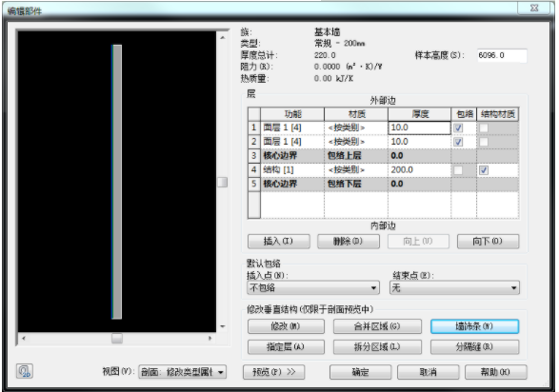The image size is (559, 392).
Task: Open the 视图 dropdown showing 剖面
Action: pyautogui.click(x=182, y=372)
